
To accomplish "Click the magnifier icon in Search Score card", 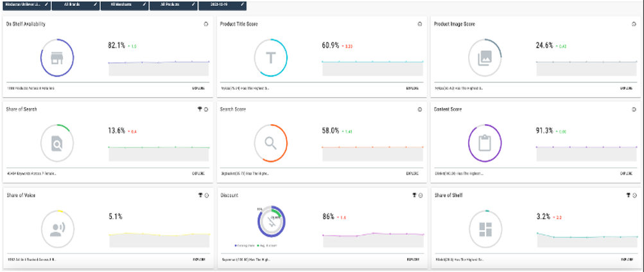I will [x=270, y=143].
